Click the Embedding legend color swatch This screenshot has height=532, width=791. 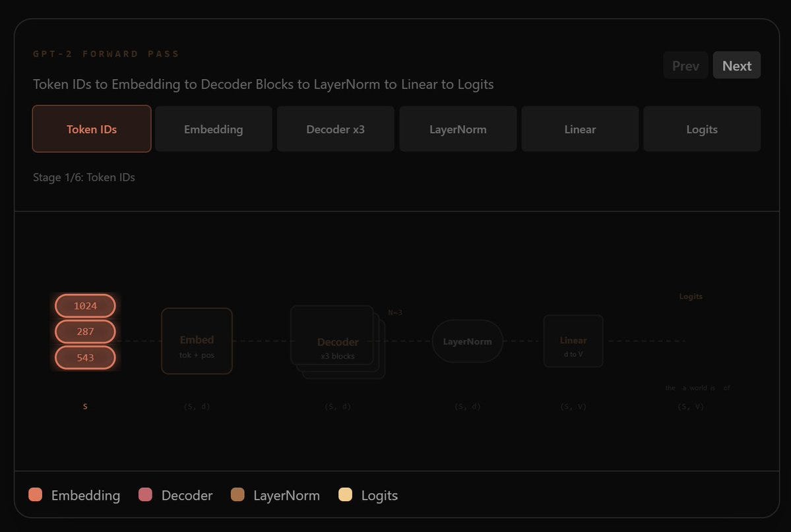[36, 494]
